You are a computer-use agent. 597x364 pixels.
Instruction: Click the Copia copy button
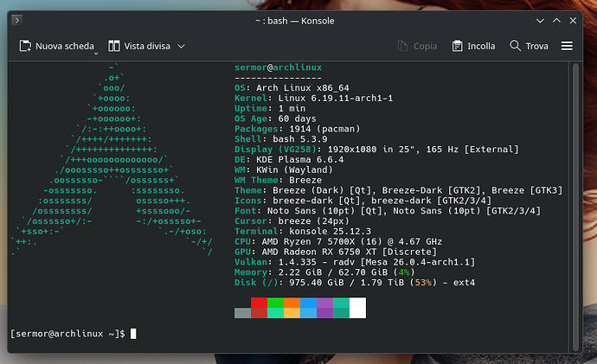click(x=417, y=46)
